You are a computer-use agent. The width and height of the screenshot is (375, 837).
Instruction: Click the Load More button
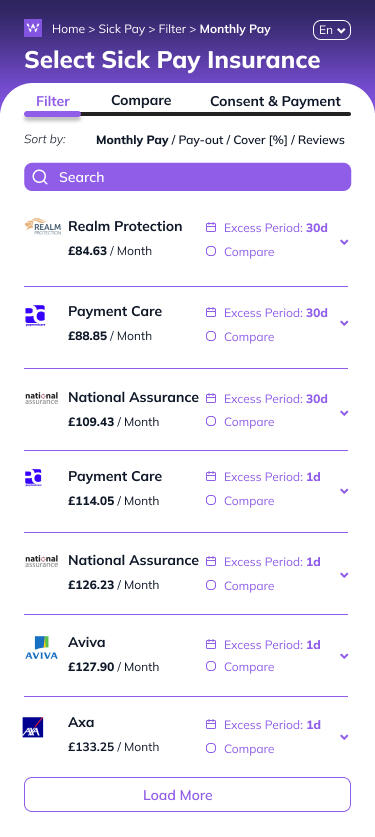(x=187, y=795)
